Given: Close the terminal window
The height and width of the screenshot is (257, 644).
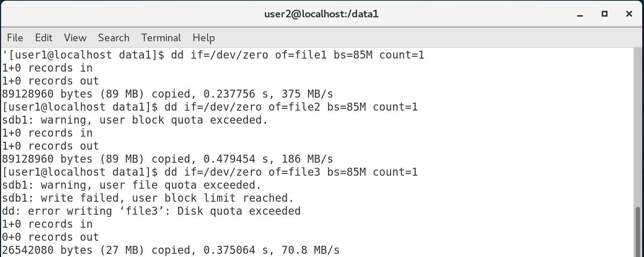Looking at the screenshot, I should point(629,14).
